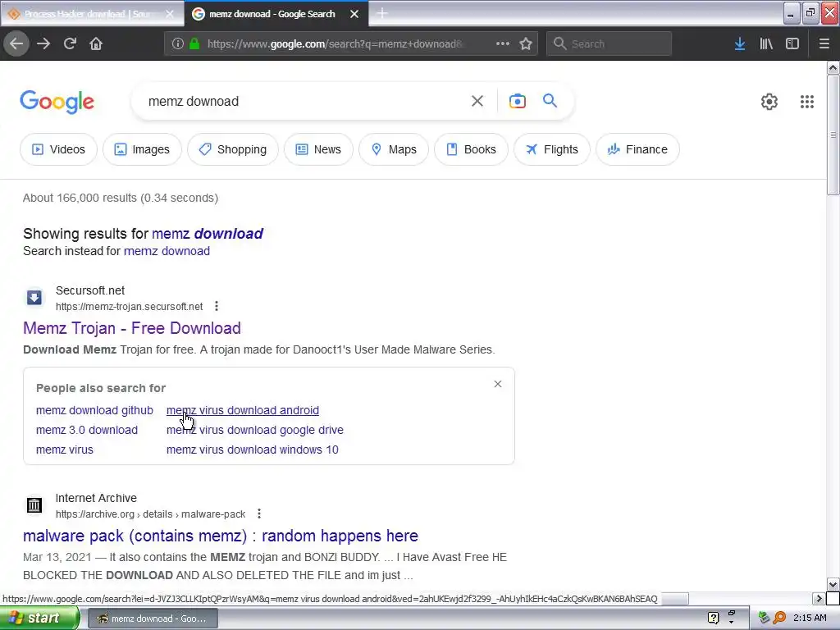Open Google quick settings gear
This screenshot has height=630, width=840.
click(769, 102)
